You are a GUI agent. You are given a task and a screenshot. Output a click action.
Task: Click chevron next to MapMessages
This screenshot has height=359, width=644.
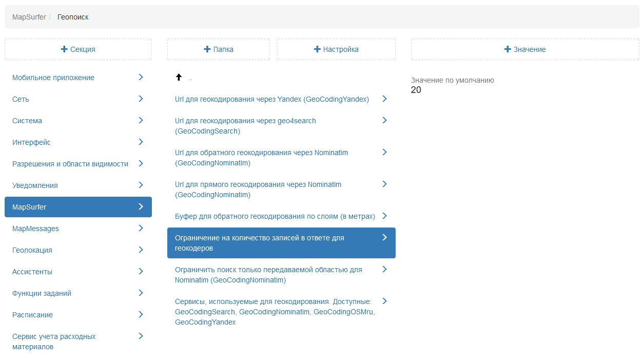[x=141, y=228]
